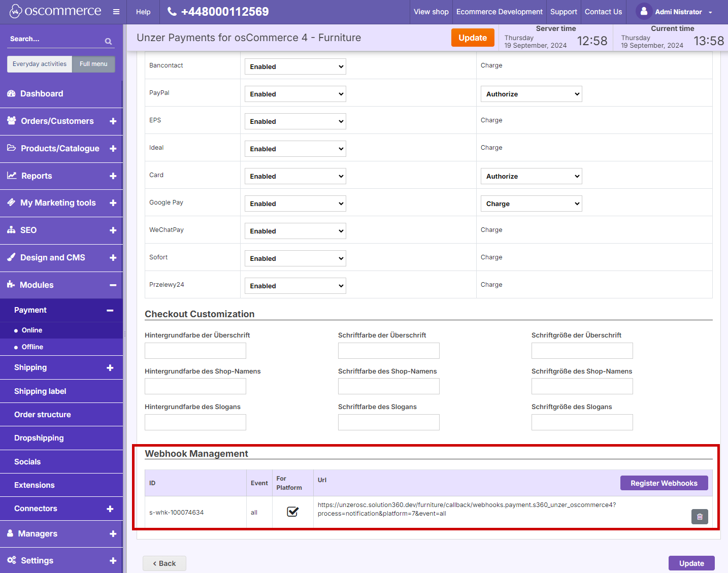Open the Ideal status dropdown

pos(295,149)
